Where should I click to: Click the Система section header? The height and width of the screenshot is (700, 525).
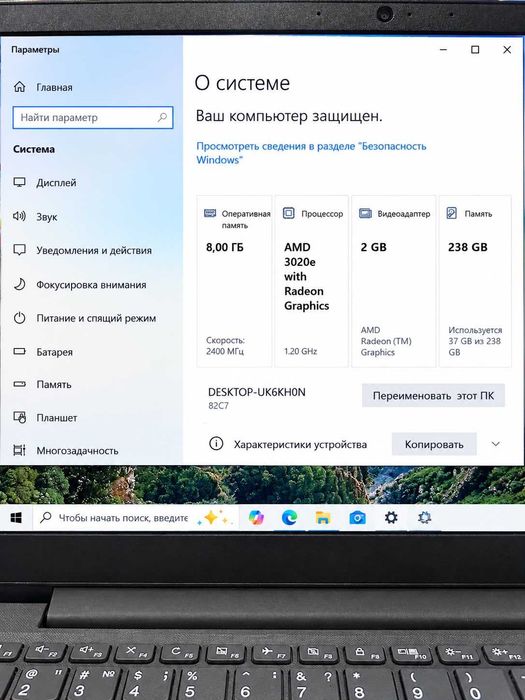(34, 149)
